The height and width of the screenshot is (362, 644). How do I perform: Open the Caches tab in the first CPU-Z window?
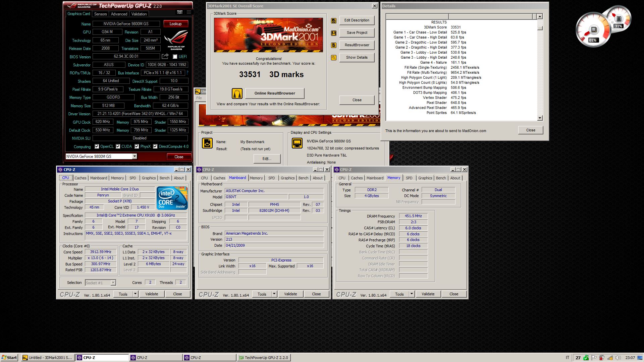(80, 178)
